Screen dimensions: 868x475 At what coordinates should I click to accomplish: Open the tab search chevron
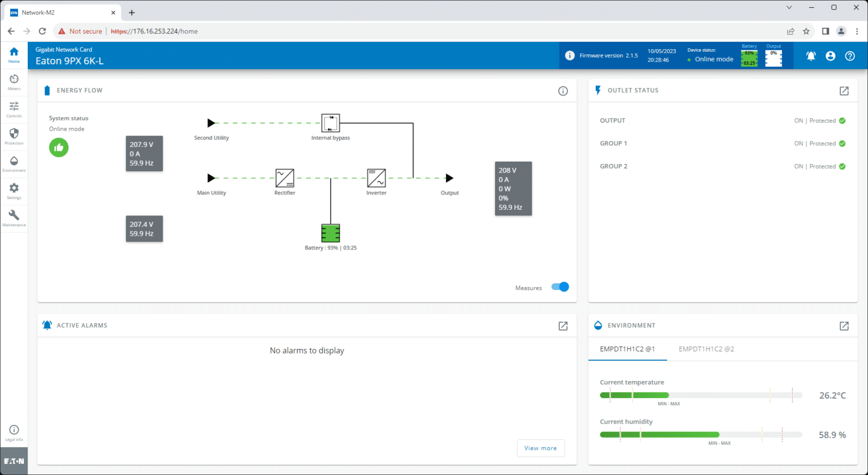790,7
